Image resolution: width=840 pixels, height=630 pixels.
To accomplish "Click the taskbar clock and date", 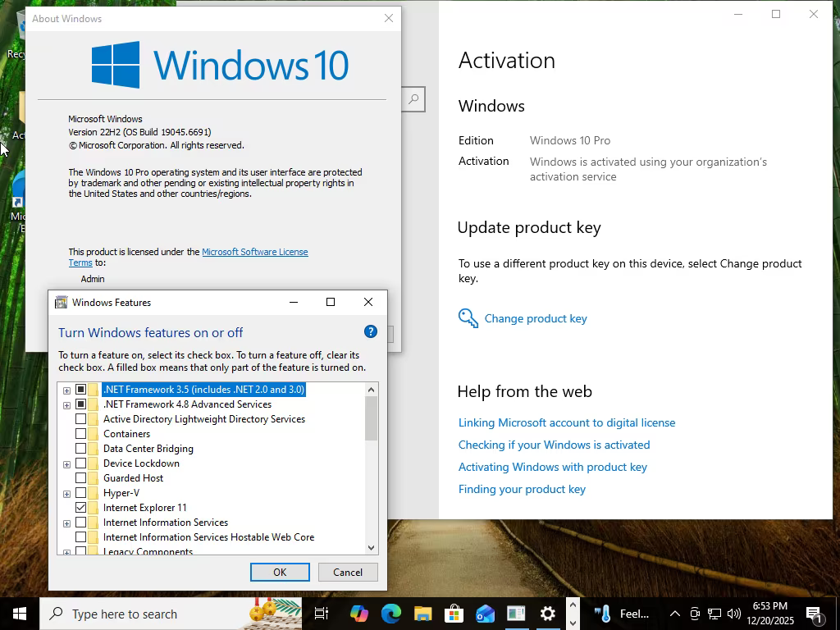I will point(770,614).
